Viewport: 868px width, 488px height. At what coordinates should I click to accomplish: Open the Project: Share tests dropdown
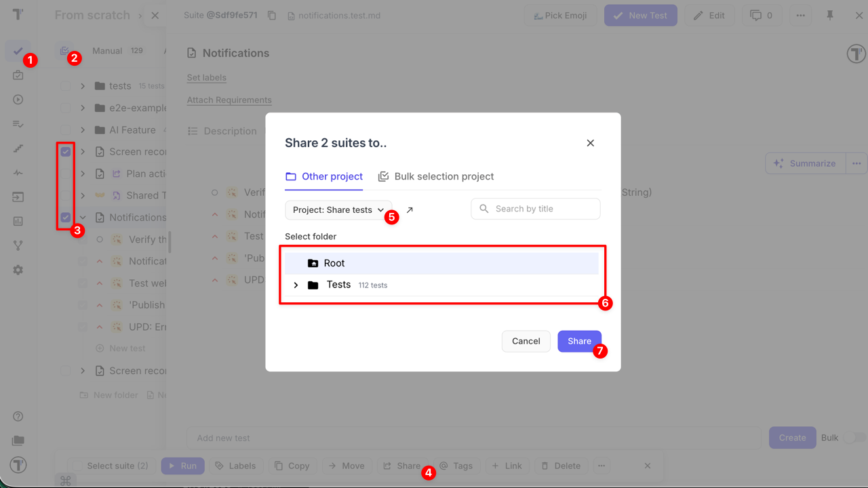(x=338, y=210)
